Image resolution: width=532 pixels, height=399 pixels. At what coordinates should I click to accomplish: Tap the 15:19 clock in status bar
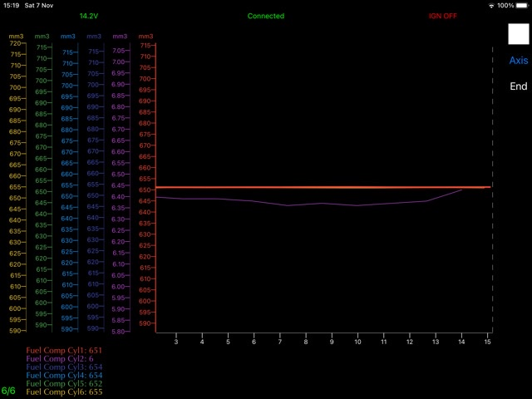(x=11, y=6)
